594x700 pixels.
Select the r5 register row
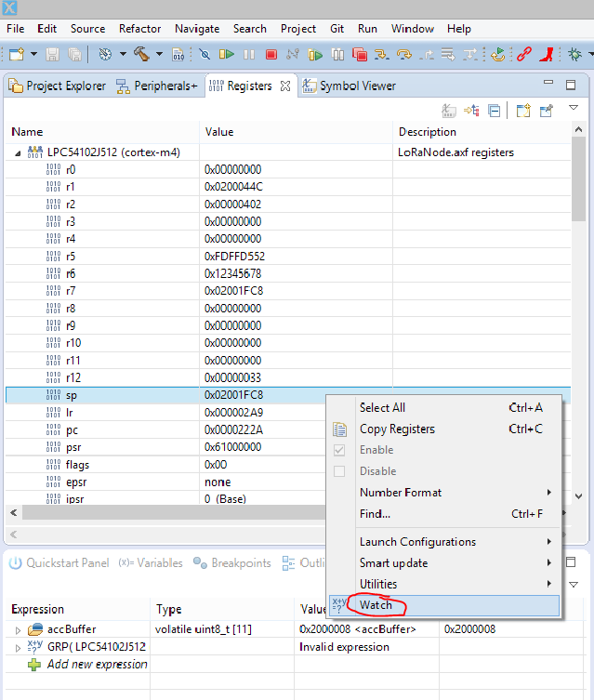point(288,257)
